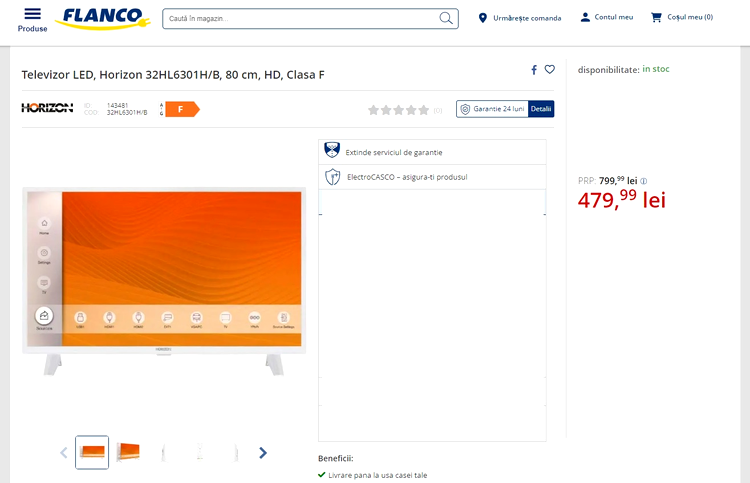The height and width of the screenshot is (483, 750).
Task: Click product code 32HL6301H/B
Action: [127, 113]
